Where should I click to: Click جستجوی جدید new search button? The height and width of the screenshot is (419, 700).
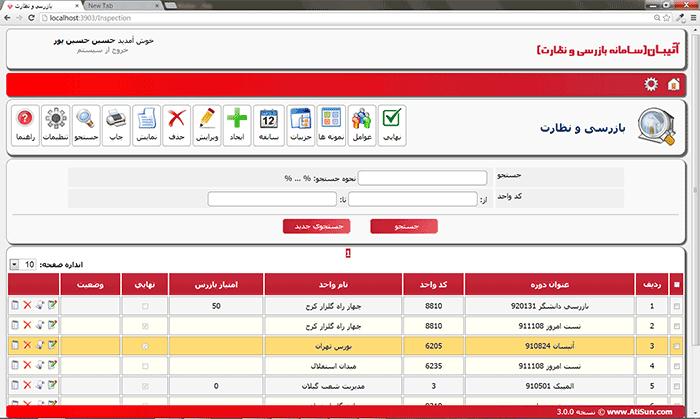317,226
